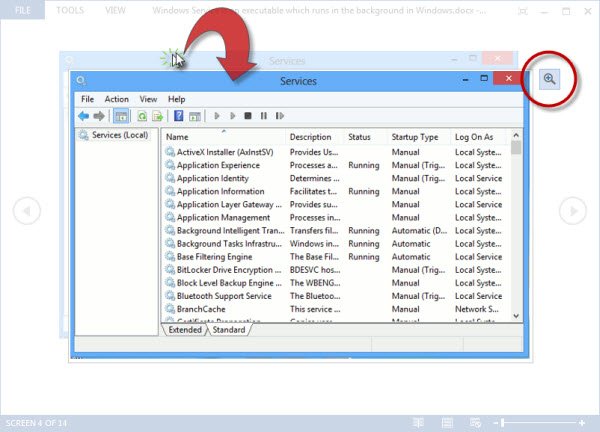Sort by the Status column header
This screenshot has height=432, width=600.
[x=366, y=137]
